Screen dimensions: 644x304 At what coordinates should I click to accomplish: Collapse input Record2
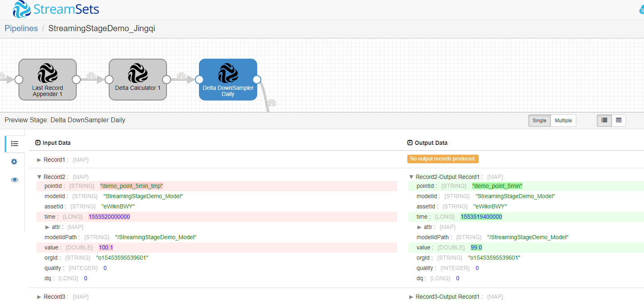(x=39, y=177)
